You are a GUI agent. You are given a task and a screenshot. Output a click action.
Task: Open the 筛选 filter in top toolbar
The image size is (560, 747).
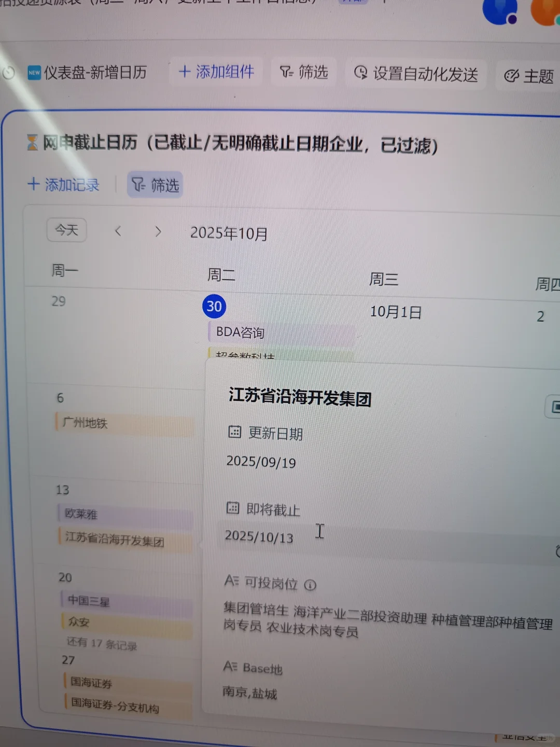point(304,72)
